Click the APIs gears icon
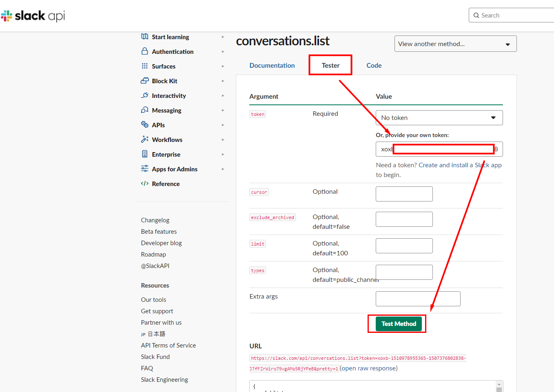The image size is (554, 392). click(x=145, y=124)
